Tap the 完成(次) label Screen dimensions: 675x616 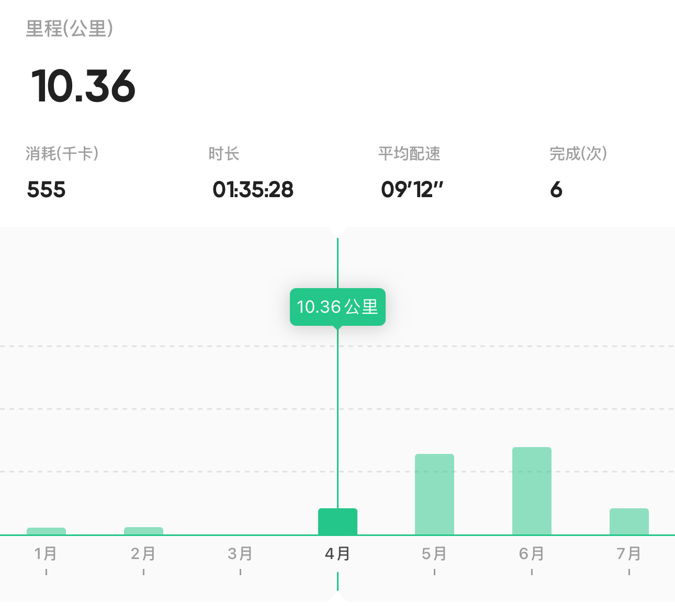click(578, 154)
